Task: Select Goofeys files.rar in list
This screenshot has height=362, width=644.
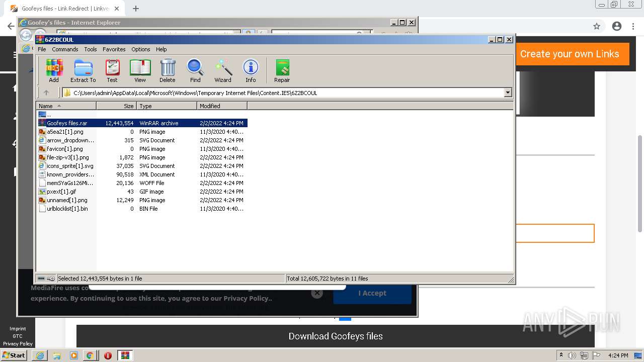Action: [x=142, y=123]
